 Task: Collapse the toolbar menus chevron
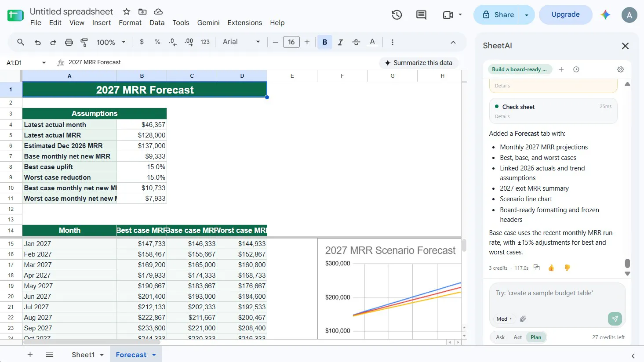click(x=453, y=42)
